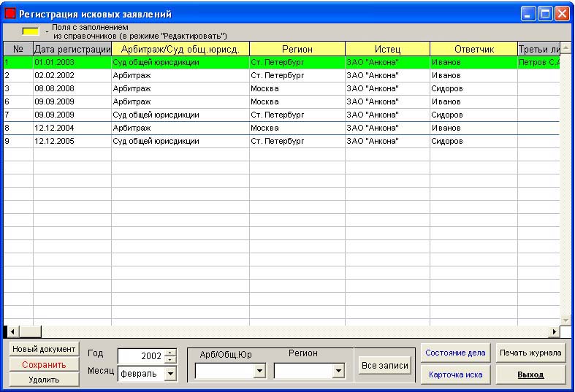Click Сидоров cell in row 3
The image size is (575, 392).
[473, 88]
